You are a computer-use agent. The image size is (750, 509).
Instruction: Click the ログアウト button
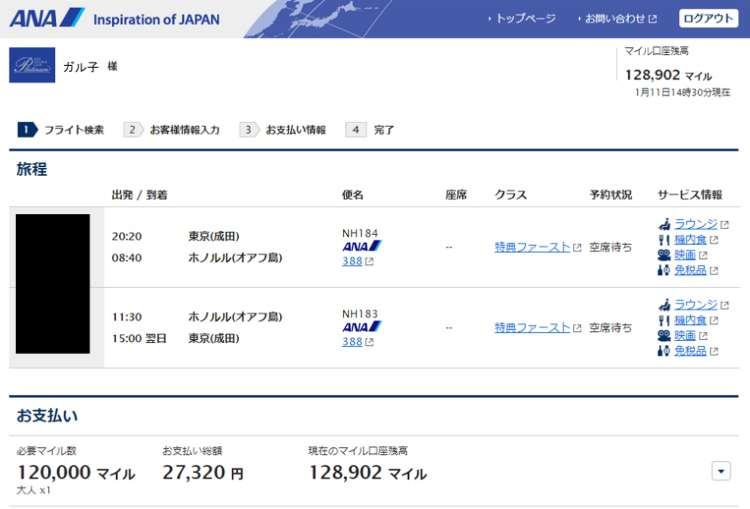(x=708, y=18)
